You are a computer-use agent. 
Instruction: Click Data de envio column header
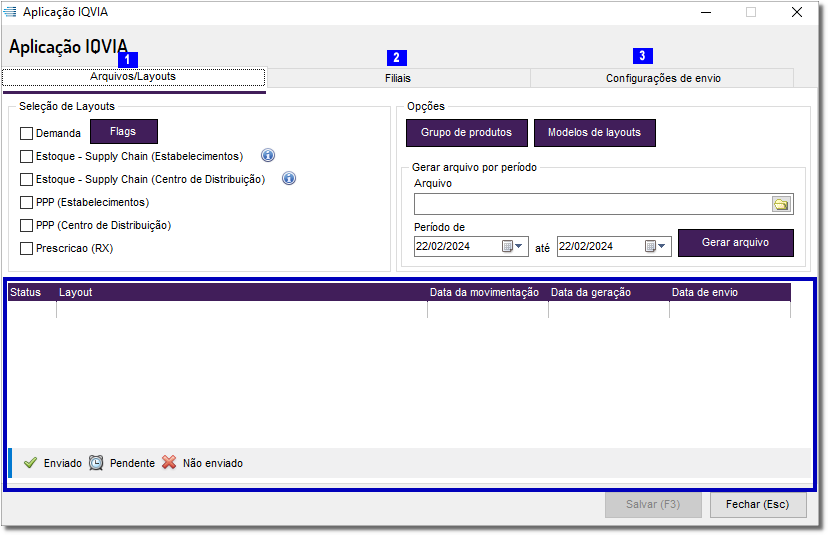pos(730,292)
